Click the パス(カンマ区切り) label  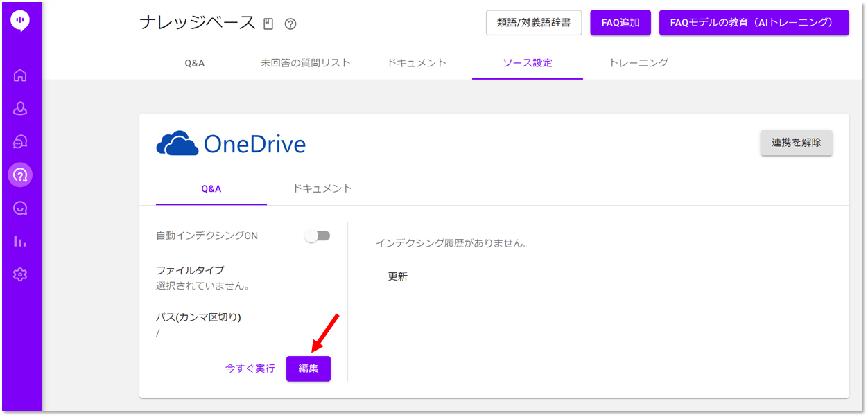coord(198,317)
